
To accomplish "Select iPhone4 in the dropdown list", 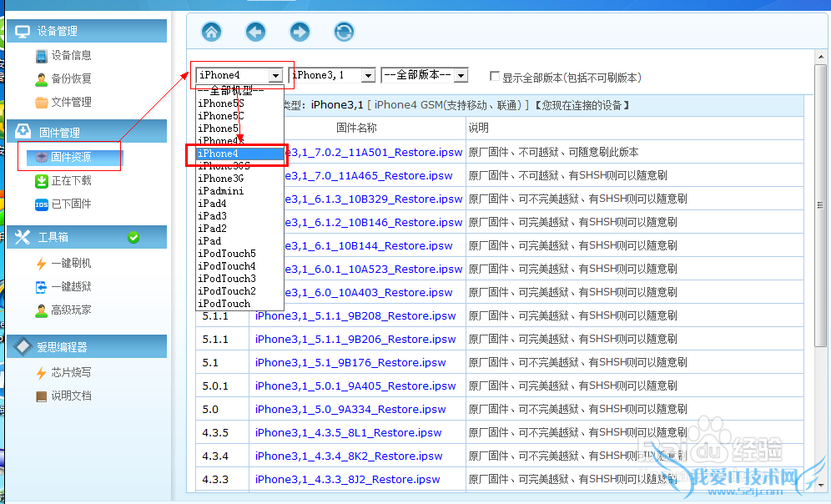I will [x=239, y=154].
